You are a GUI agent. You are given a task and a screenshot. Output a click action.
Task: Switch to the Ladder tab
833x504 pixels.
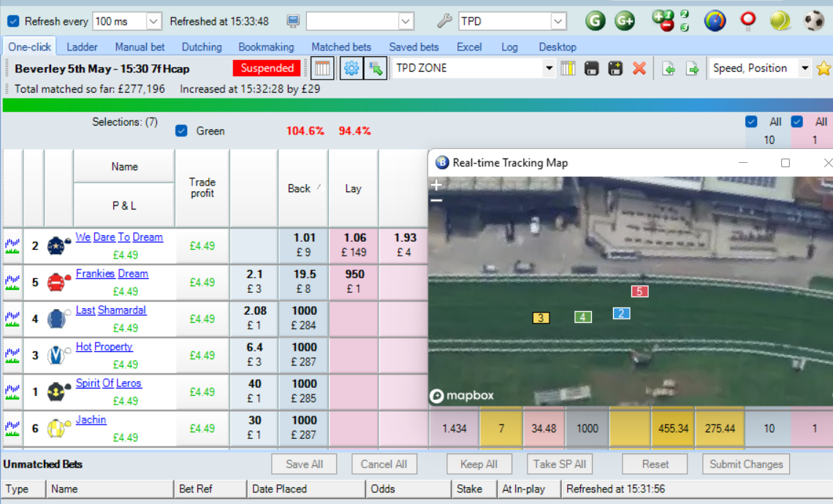click(82, 47)
